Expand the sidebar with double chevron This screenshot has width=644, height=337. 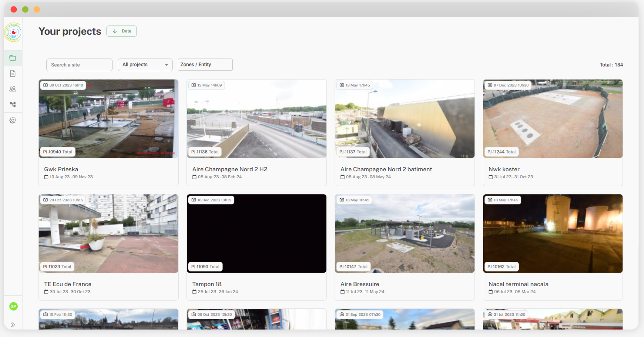13,325
